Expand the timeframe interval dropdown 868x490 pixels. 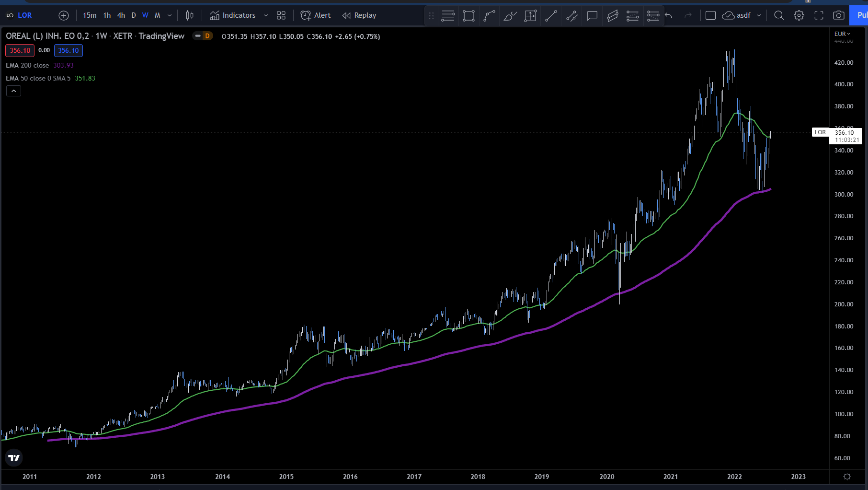[170, 15]
